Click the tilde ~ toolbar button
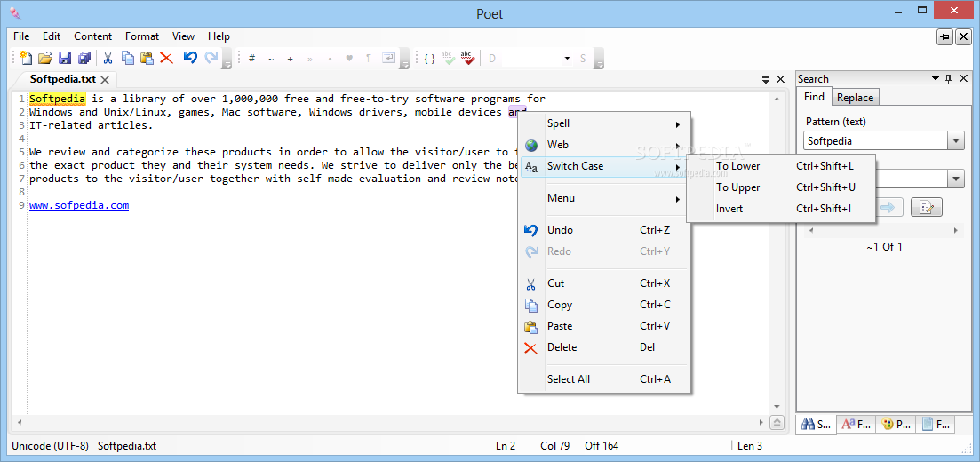This screenshot has height=462, width=980. coord(271,58)
